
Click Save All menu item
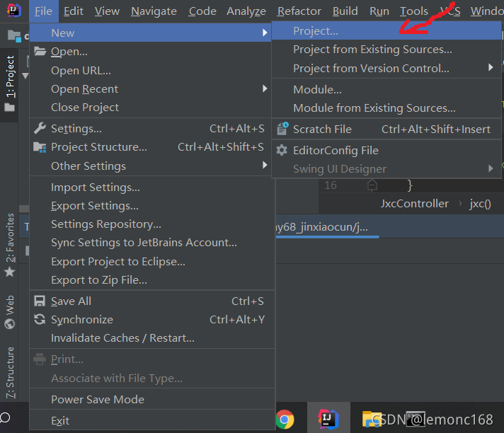[x=152, y=301]
